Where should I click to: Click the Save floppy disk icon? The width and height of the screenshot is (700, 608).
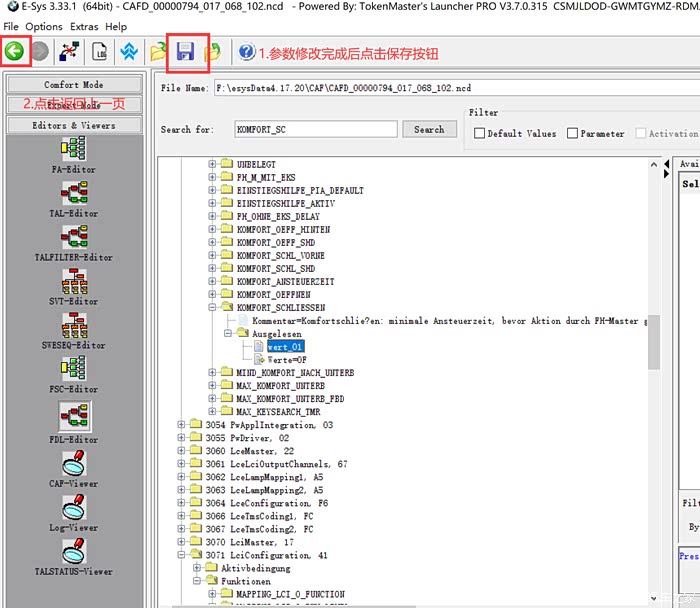click(185, 52)
